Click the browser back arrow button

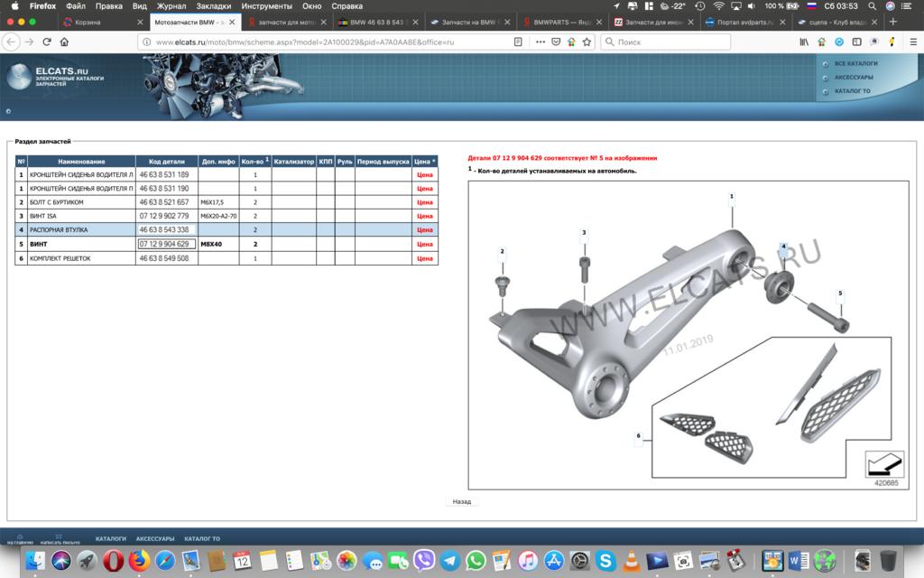[12, 42]
